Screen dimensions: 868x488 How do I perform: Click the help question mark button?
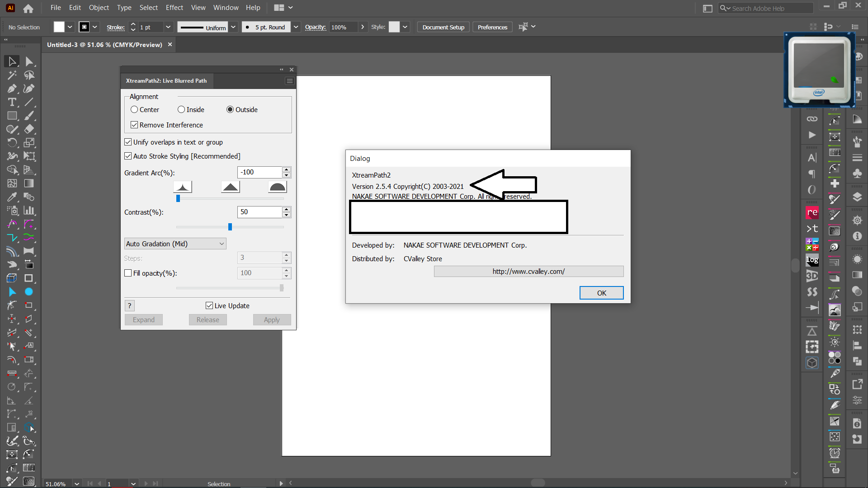tap(130, 306)
